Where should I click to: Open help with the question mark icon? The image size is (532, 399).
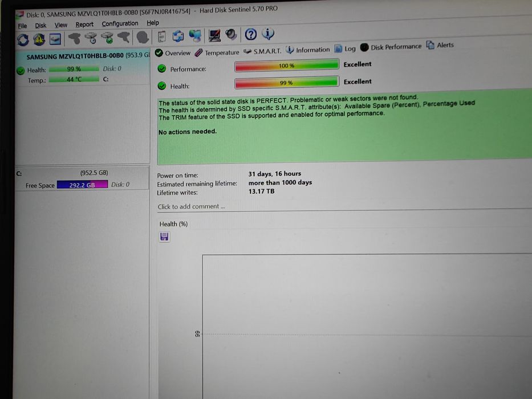click(x=251, y=34)
